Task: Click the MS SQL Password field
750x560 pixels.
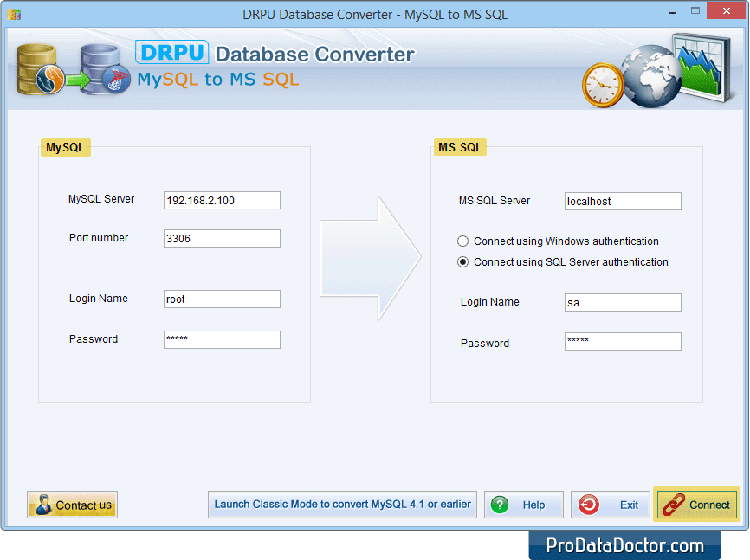Action: pos(623,341)
